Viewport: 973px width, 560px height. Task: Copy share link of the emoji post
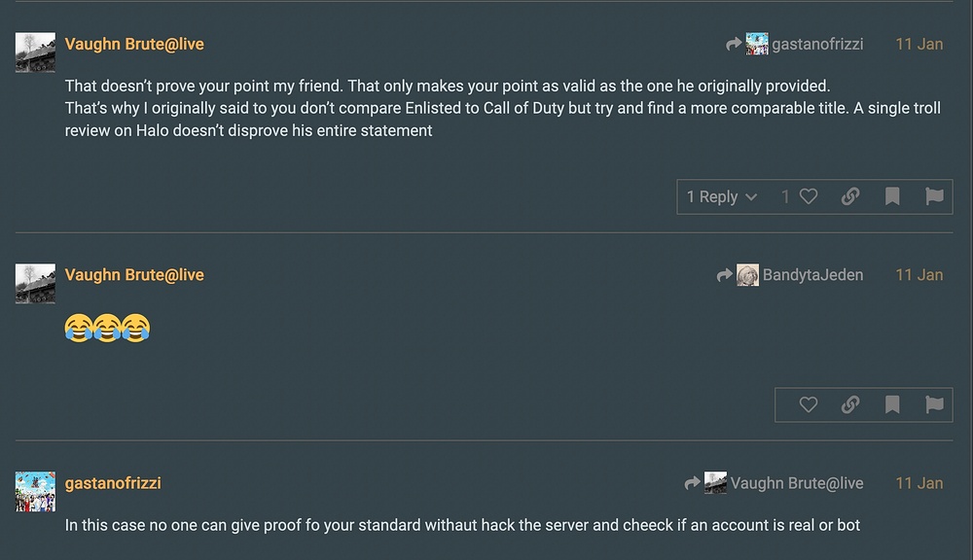coord(850,405)
